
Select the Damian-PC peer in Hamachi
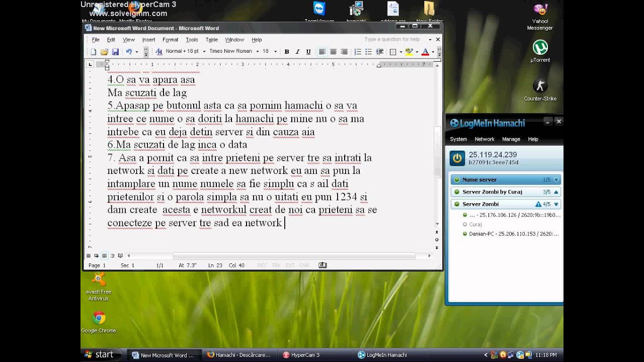coord(511,234)
